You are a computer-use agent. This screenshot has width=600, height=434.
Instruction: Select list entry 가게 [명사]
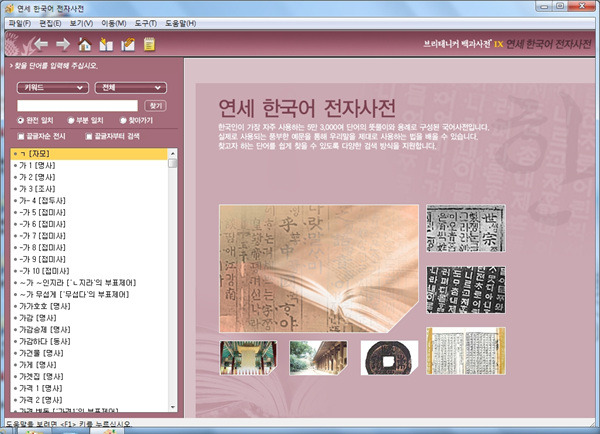pyautogui.click(x=89, y=365)
